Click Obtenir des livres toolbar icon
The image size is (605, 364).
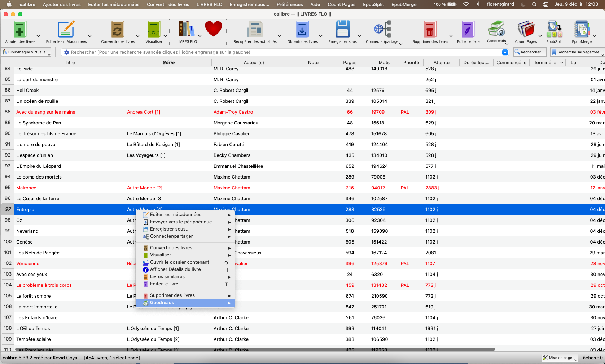pos(302,29)
